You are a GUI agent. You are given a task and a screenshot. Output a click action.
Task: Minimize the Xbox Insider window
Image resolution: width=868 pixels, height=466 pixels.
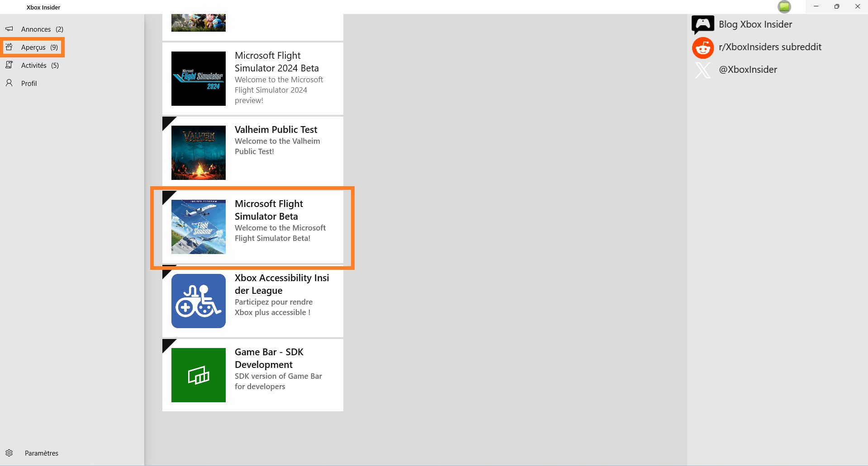pyautogui.click(x=816, y=7)
